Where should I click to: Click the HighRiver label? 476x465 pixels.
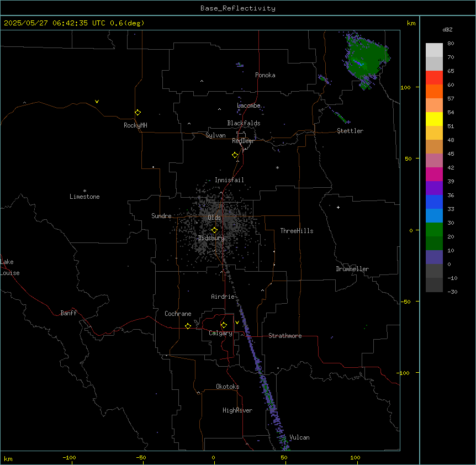coord(237,410)
